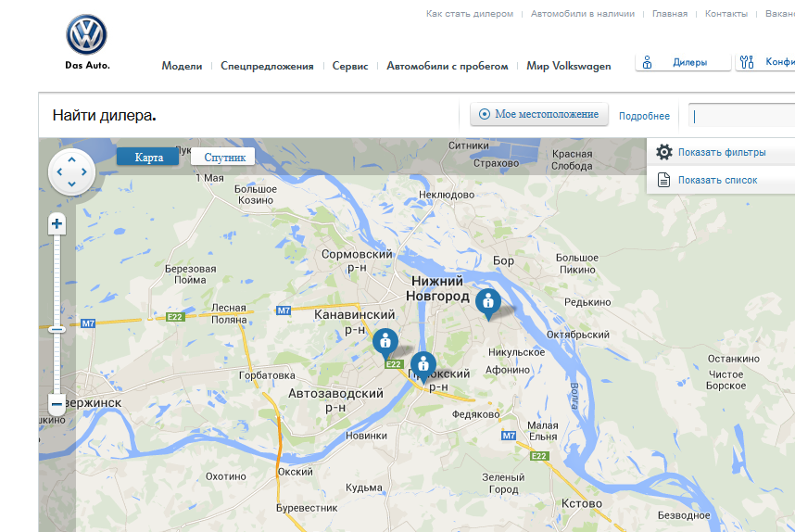This screenshot has height=532, width=795.
Task: Open the Спецпредложения menu
Action: click(x=267, y=66)
